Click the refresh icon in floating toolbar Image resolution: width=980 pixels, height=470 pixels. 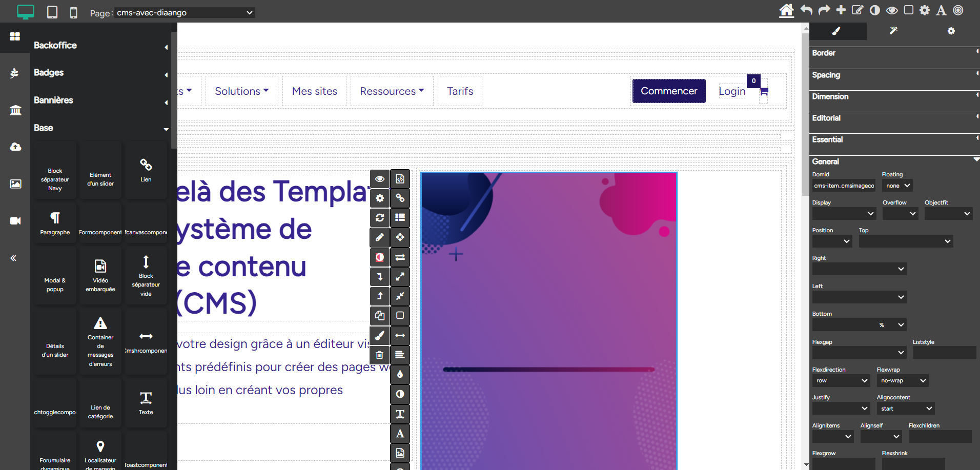(380, 218)
